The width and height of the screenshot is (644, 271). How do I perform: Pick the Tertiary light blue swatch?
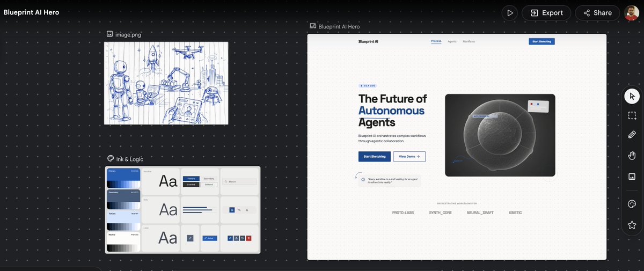123,221
